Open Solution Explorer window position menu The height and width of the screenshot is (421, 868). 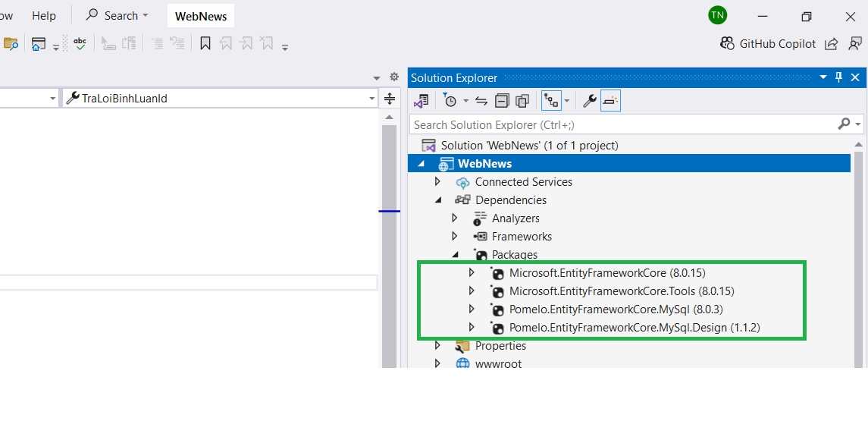pos(823,77)
